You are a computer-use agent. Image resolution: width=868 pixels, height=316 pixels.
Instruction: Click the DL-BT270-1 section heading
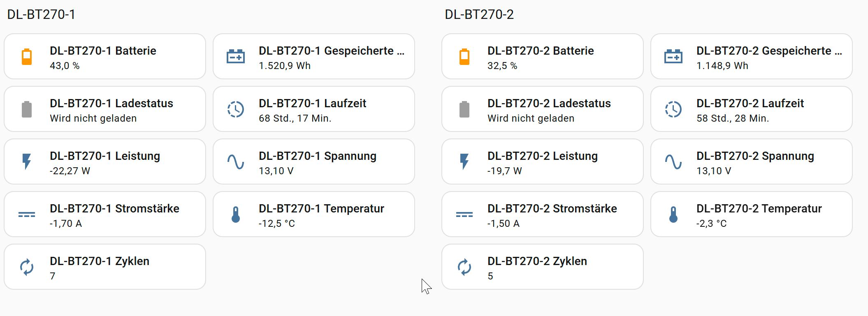[x=41, y=15]
